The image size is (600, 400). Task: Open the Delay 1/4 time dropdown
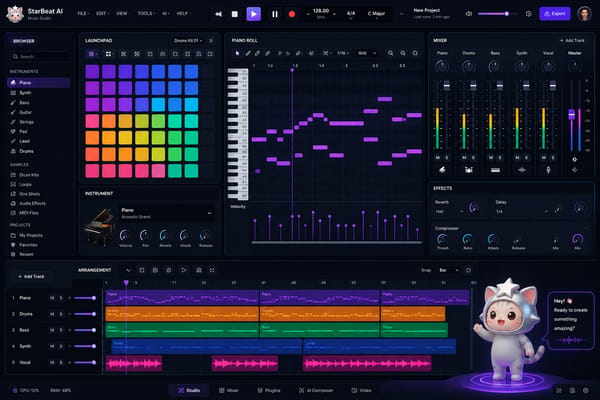point(522,211)
